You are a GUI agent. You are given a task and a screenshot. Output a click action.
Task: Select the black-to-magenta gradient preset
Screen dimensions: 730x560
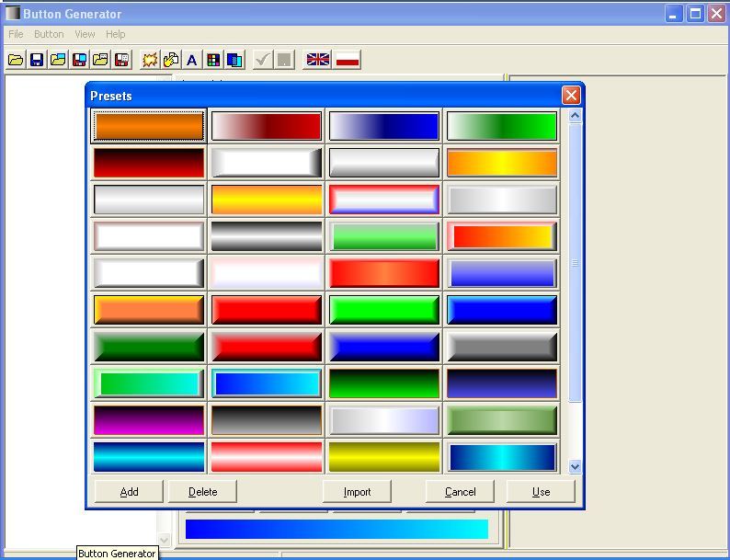tap(149, 420)
